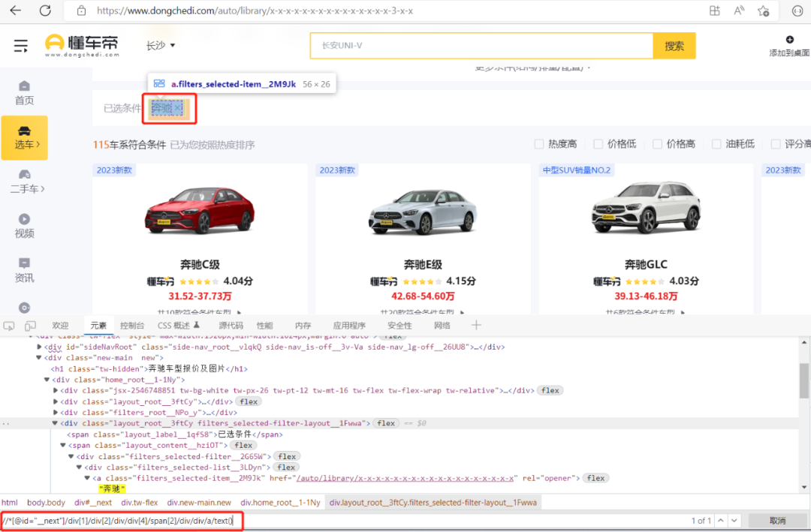Click the plus icon to add DevTools tab
Screen dimensions: 811x532
click(476, 325)
